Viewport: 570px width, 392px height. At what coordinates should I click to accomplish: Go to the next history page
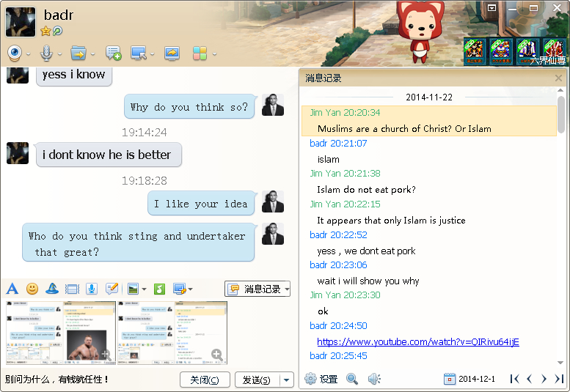pyautogui.click(x=544, y=379)
